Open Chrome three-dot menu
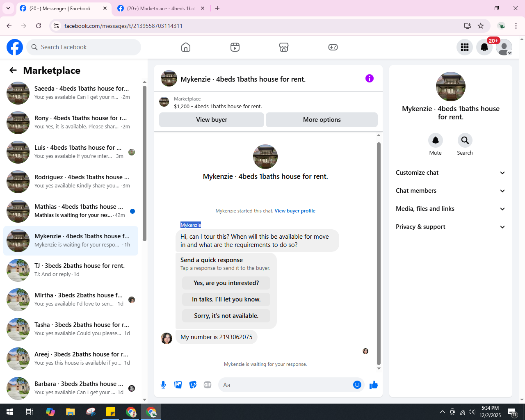525x420 pixels. click(516, 26)
